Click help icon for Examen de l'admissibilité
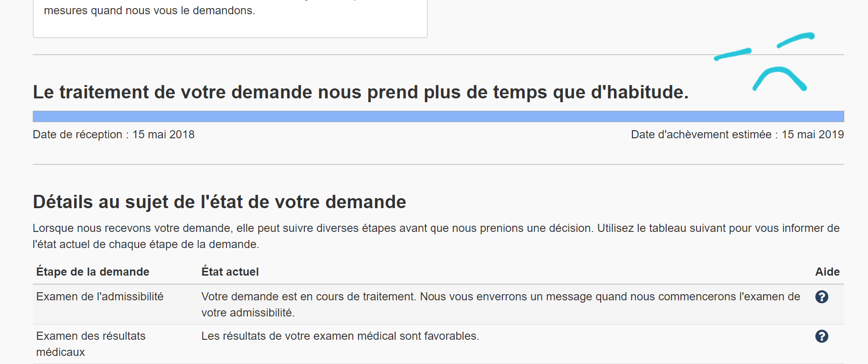Viewport: 868px width, 364px height. tap(821, 297)
